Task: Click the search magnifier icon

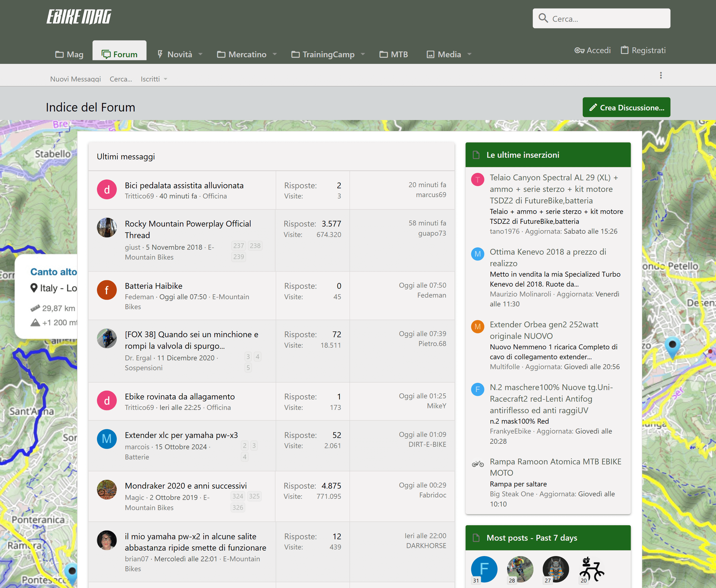Action: tap(543, 18)
